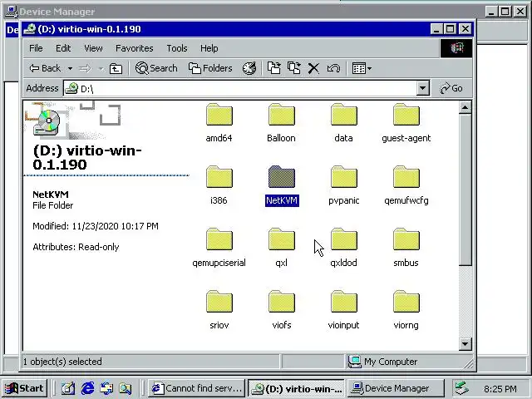Click the vertical scrollbar thumb
Viewport: 532px width, 399px height.
(x=465, y=190)
